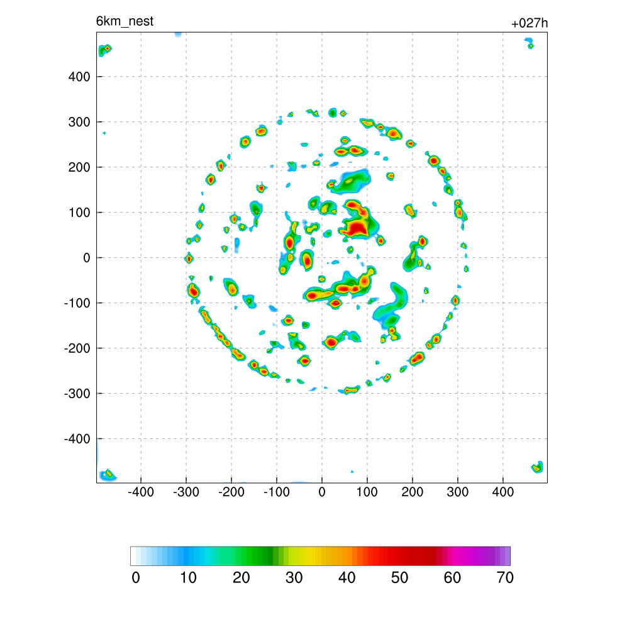Click the x-axis tick label 300
This screenshot has height=644, width=644.
(458, 492)
